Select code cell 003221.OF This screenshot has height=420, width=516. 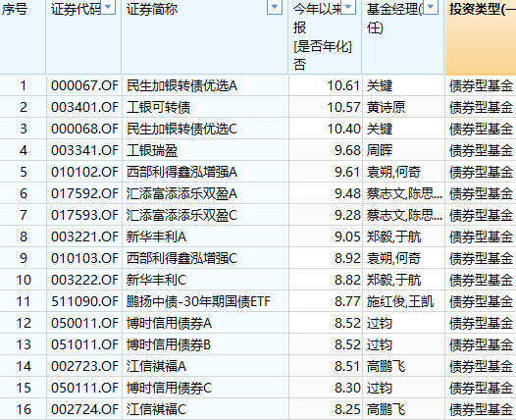[x=84, y=236]
